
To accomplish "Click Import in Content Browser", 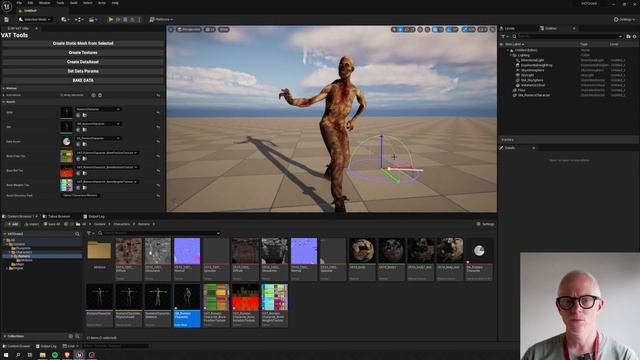I will pyautogui.click(x=32, y=224).
